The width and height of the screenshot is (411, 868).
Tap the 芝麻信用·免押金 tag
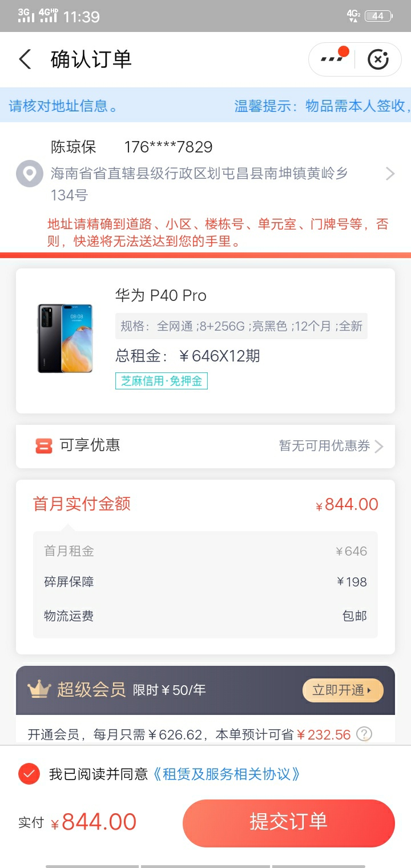coord(162,381)
